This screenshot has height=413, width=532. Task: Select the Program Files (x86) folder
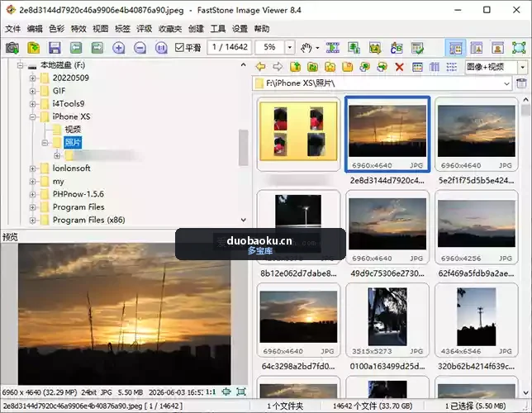(x=89, y=220)
